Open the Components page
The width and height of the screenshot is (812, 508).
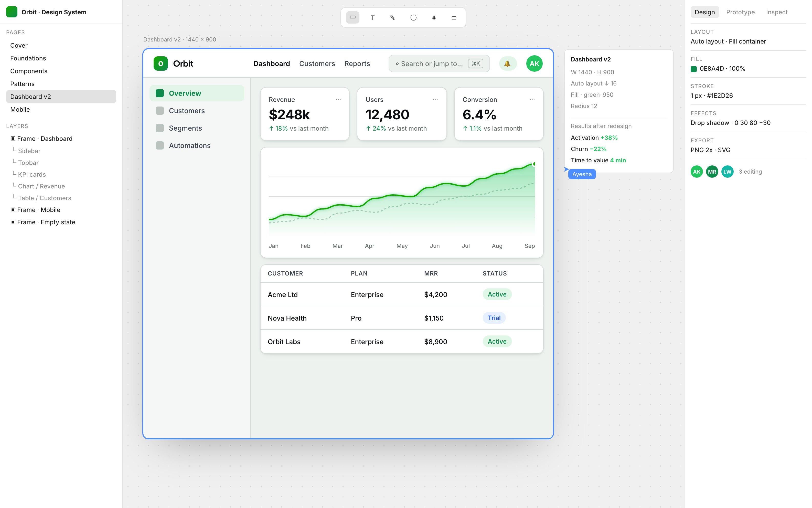pos(61,71)
